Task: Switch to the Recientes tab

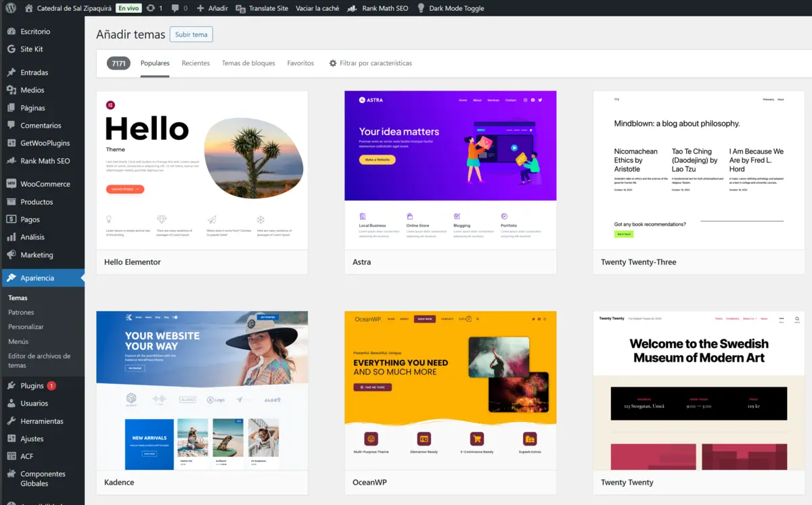Action: click(196, 63)
